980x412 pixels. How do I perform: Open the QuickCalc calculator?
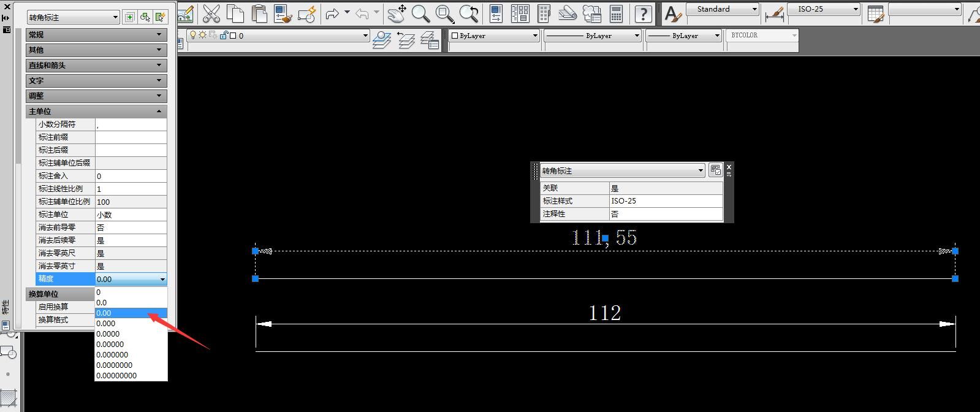[x=617, y=13]
